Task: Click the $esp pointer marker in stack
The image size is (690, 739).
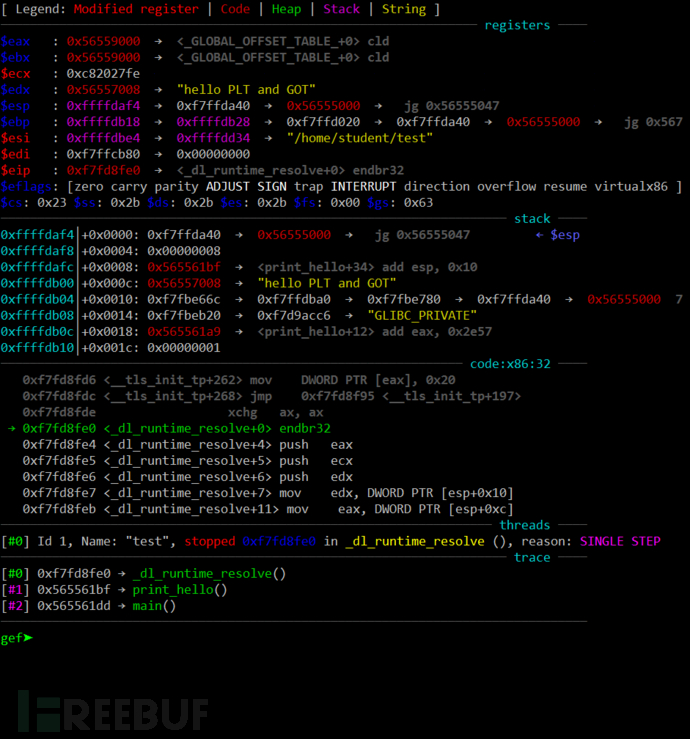Action: pos(559,235)
